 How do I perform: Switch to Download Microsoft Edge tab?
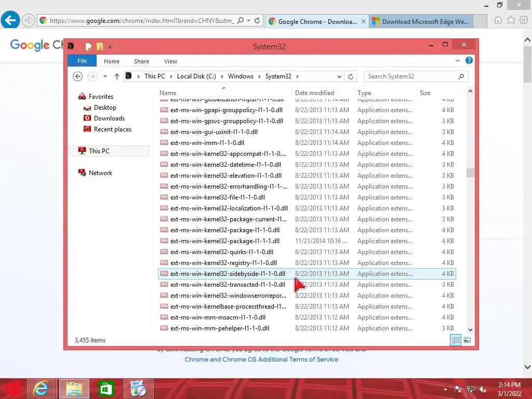[421, 21]
